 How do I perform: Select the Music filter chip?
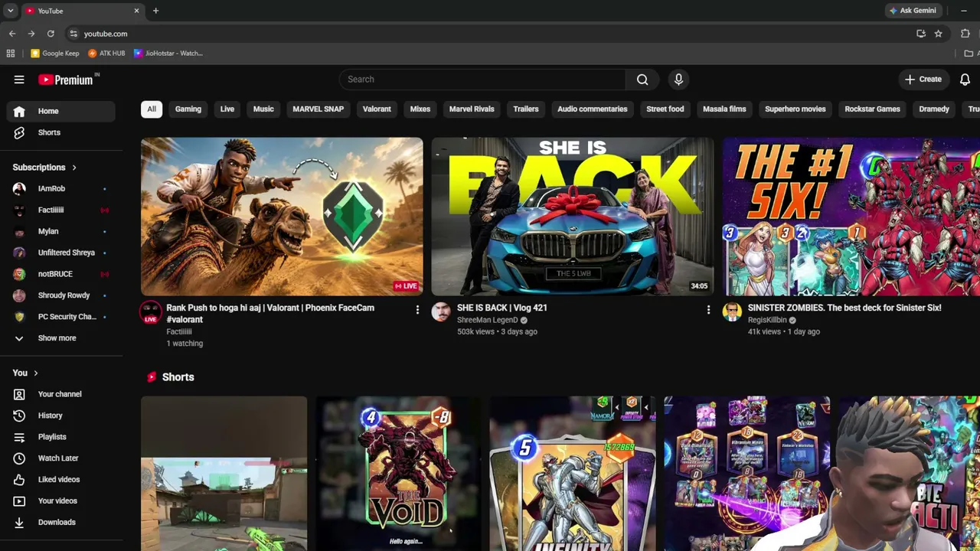263,109
